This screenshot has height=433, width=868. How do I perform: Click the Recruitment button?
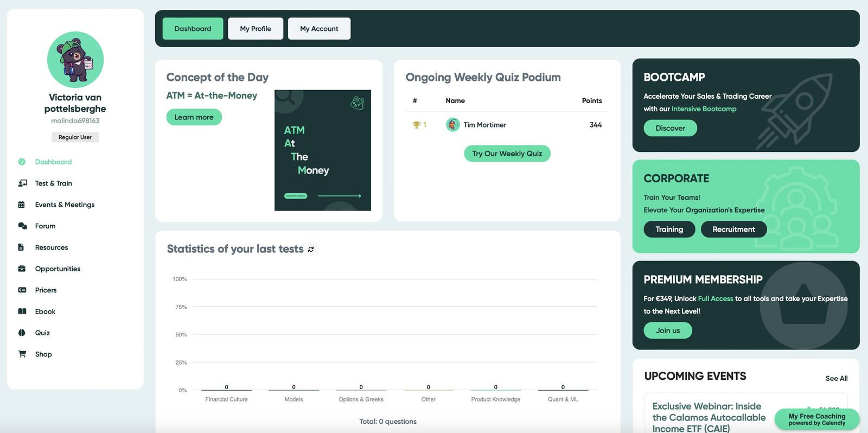pos(733,230)
